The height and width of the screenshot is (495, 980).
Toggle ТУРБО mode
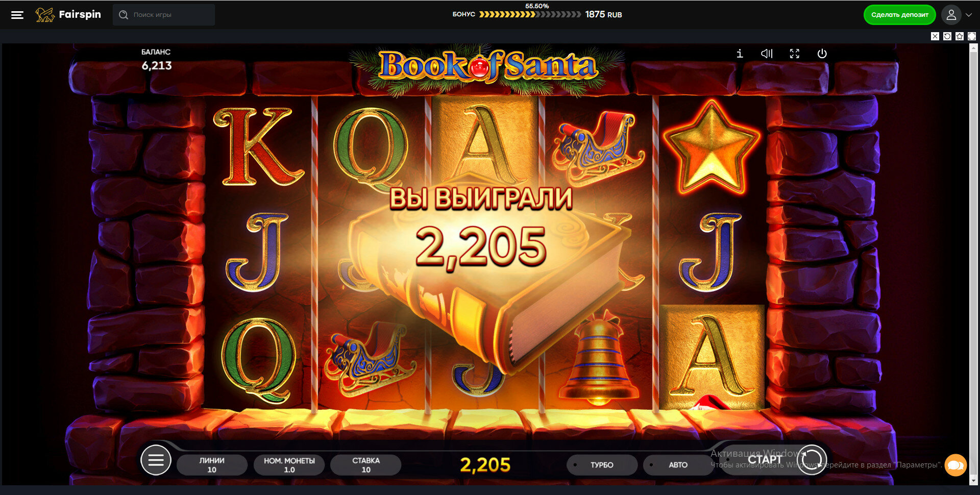click(x=602, y=465)
